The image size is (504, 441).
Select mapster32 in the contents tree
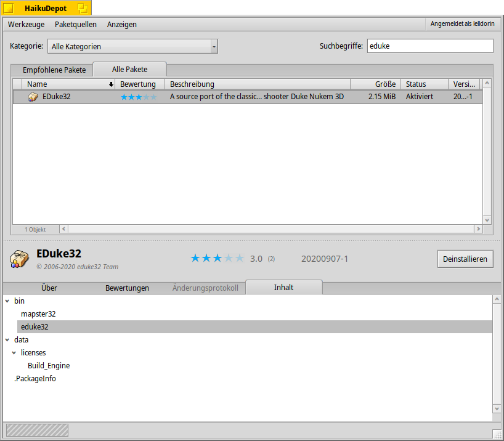(38, 314)
